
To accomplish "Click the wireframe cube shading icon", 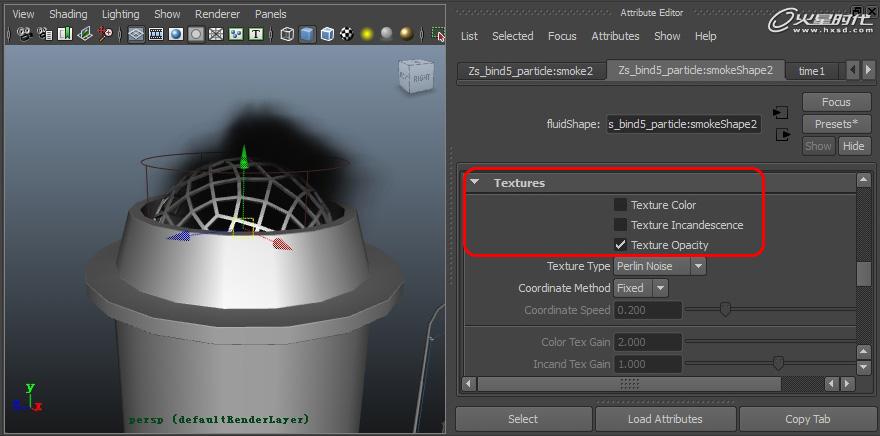I will [x=287, y=34].
